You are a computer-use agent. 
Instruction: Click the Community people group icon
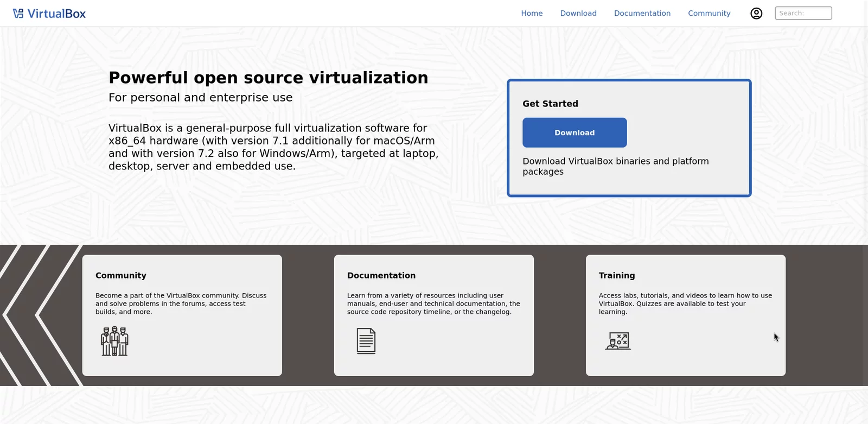pos(114,341)
